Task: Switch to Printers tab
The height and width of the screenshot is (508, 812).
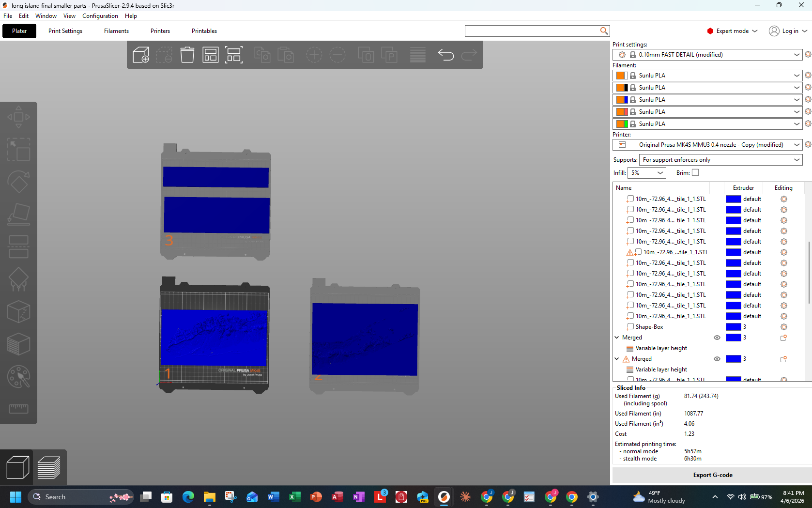Action: pyautogui.click(x=160, y=31)
